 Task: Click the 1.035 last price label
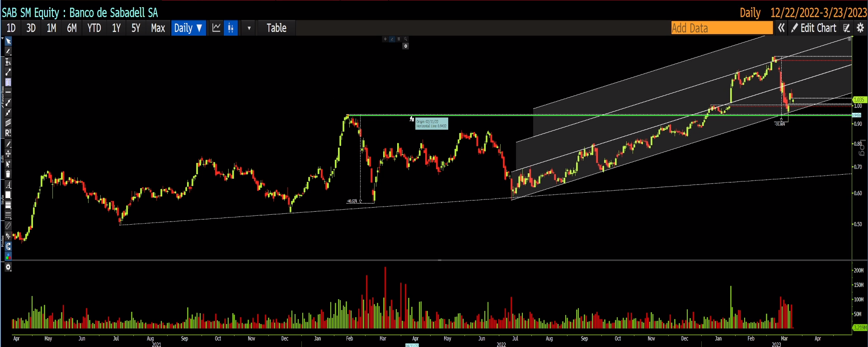coord(859,100)
